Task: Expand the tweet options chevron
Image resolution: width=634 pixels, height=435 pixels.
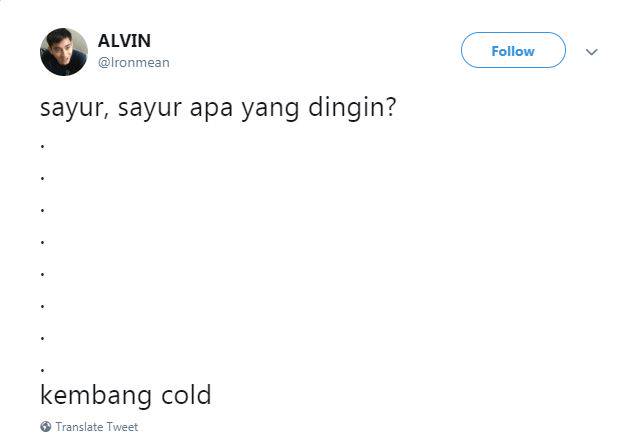Action: click(592, 52)
